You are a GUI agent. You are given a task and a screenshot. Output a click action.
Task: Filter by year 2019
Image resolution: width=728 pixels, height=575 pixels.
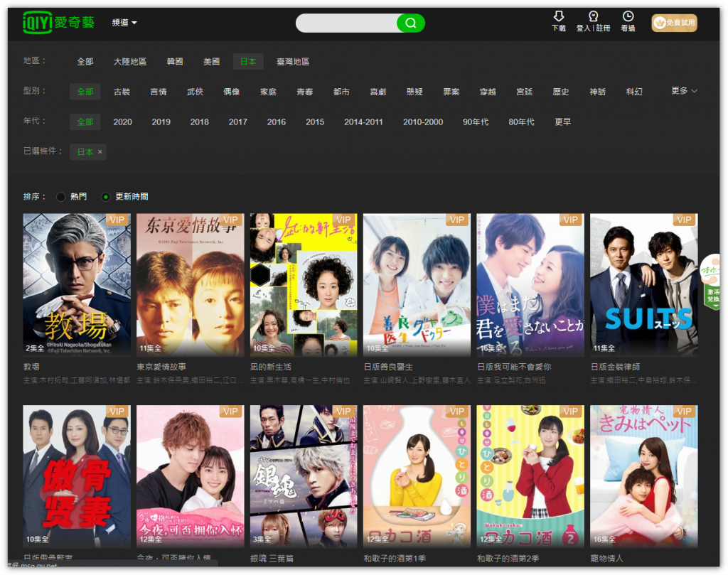[x=161, y=122]
